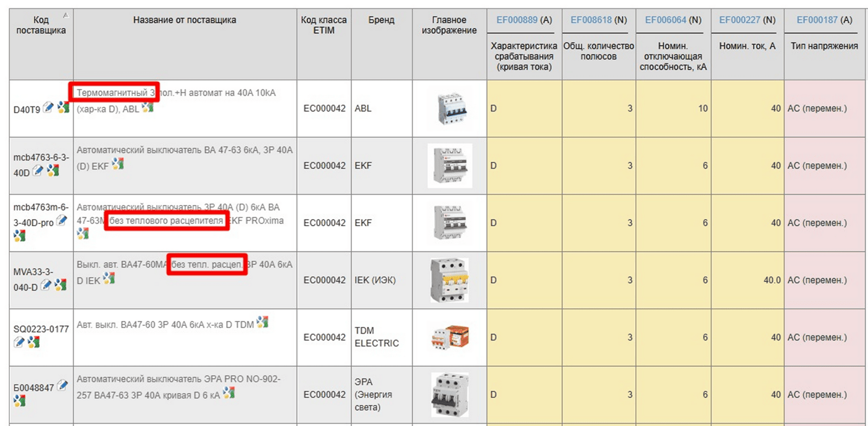This screenshot has height=426, width=868.
Task: Click the multicolor icon after the D IEK name
Action: coord(108,279)
